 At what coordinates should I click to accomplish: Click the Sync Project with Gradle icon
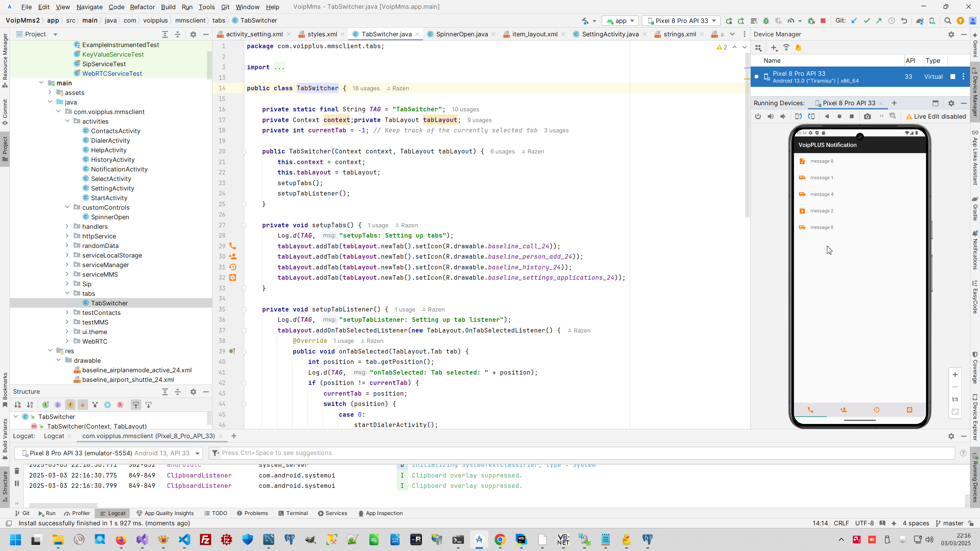tap(920, 21)
